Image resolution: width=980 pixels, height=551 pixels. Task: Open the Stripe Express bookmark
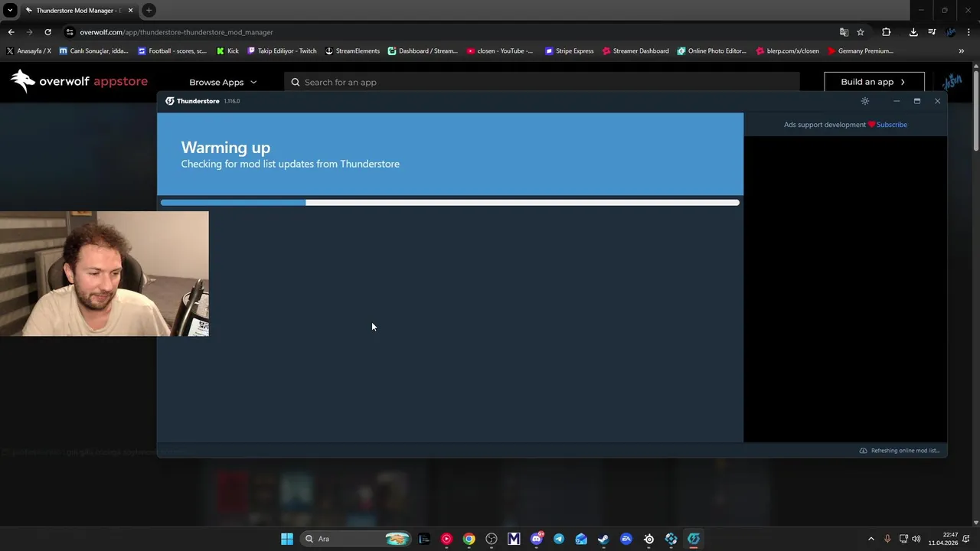(569, 51)
